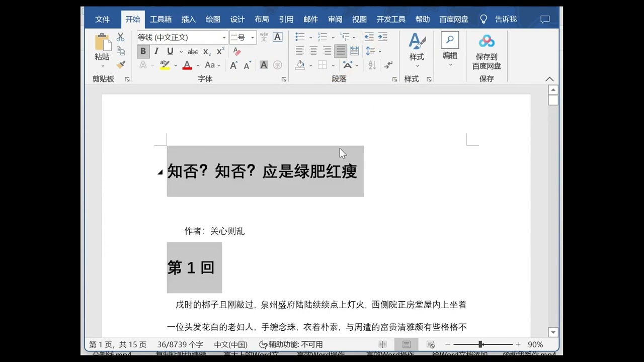
Task: Click the zoom level 90%
Action: click(535, 344)
